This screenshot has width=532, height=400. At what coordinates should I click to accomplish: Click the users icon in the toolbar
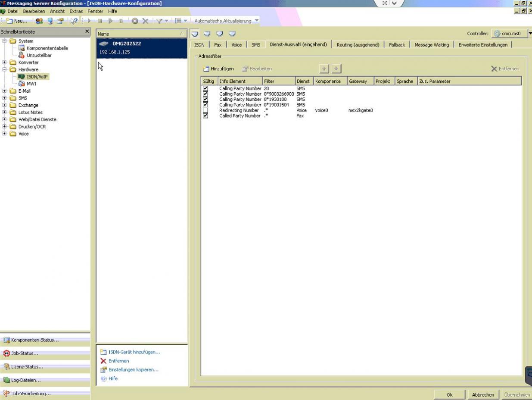[39, 21]
